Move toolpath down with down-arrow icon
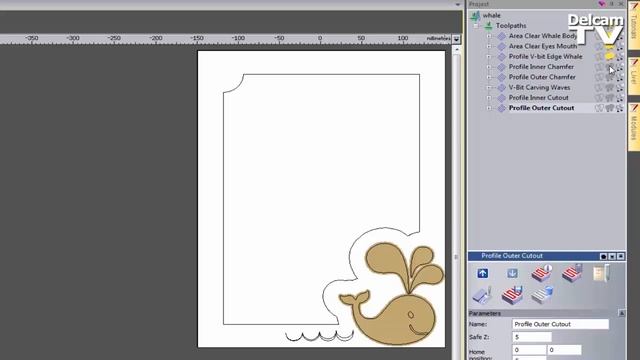Screen dimensions: 640x360 [x=512, y=273]
